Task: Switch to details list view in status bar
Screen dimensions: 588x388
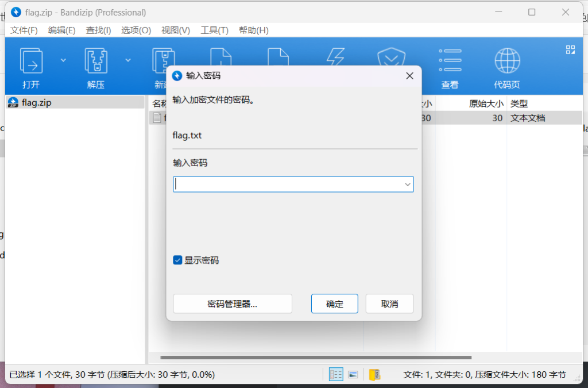Action: tap(336, 375)
